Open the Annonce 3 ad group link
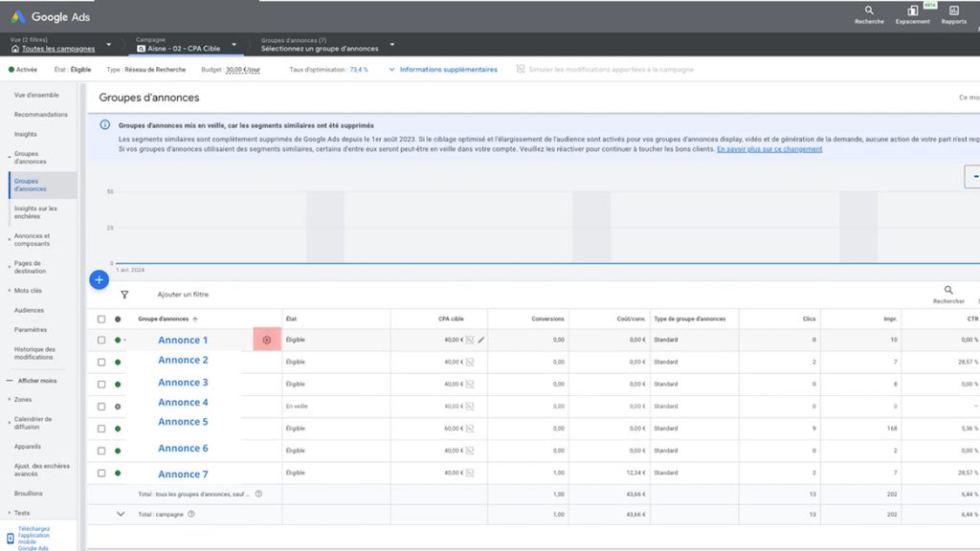The image size is (980, 551). [183, 383]
